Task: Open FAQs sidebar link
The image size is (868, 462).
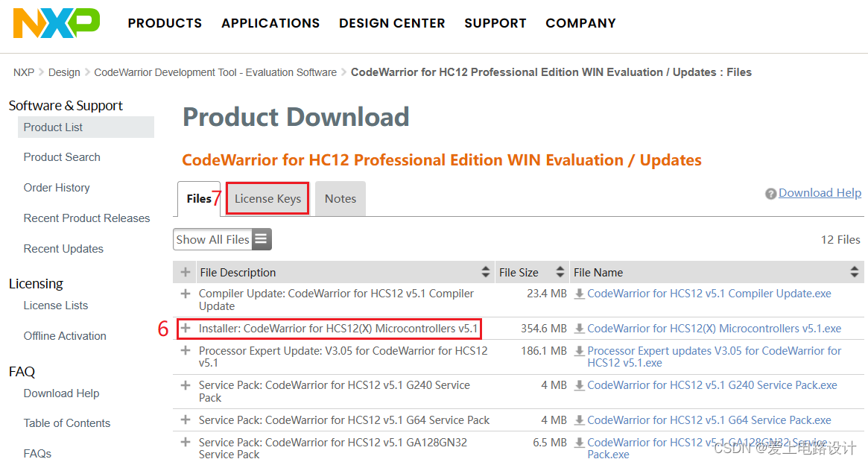Action: point(38,454)
